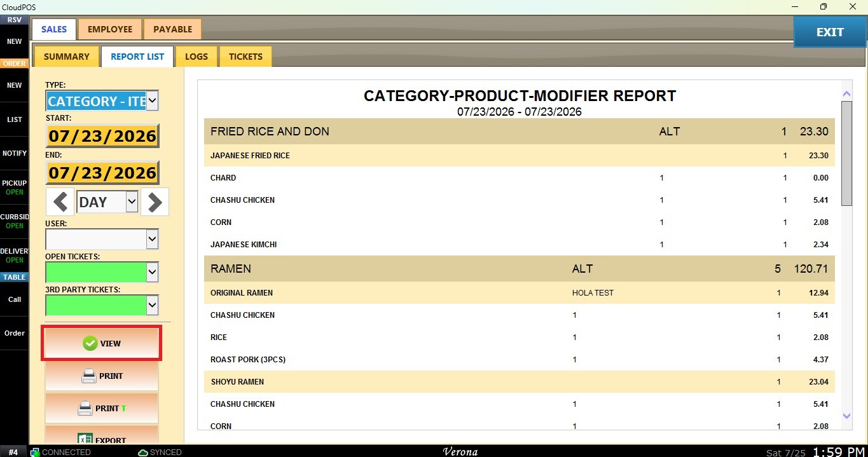868x457 pixels.
Task: Expand the 3RD PARTY TICKETS dropdown
Action: [x=152, y=305]
